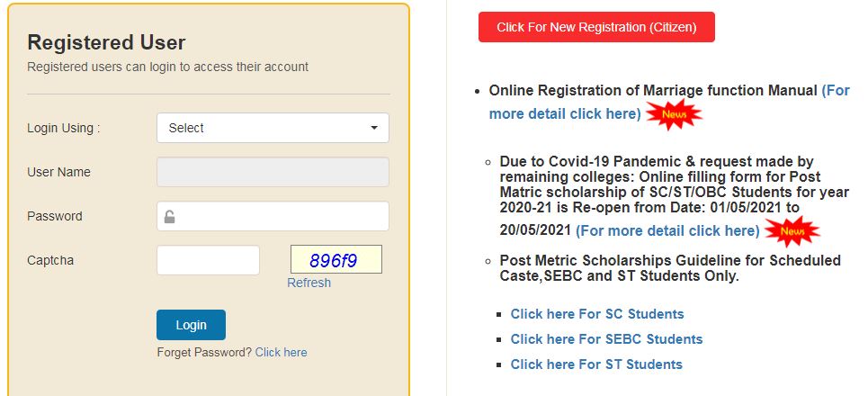868x396 pixels.
Task: Open Click here For ST Students
Action: pyautogui.click(x=596, y=364)
